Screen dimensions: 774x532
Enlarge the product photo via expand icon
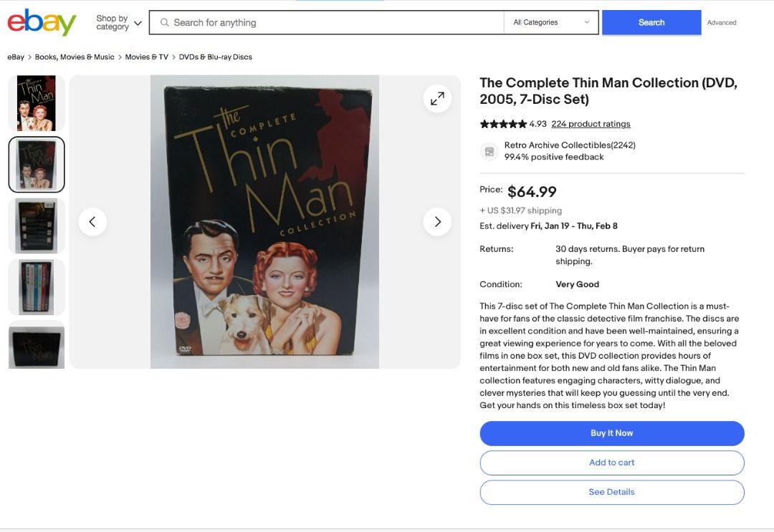437,98
